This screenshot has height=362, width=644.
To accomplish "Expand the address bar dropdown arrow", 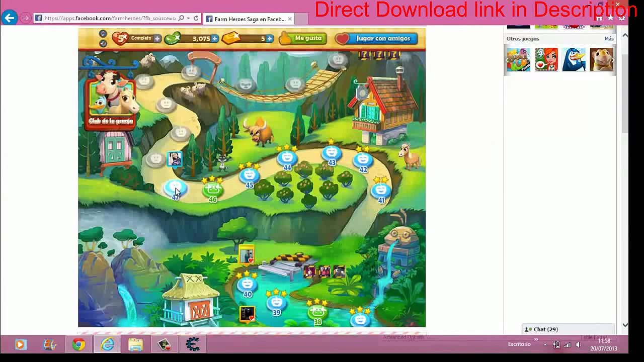I will tap(188, 19).
